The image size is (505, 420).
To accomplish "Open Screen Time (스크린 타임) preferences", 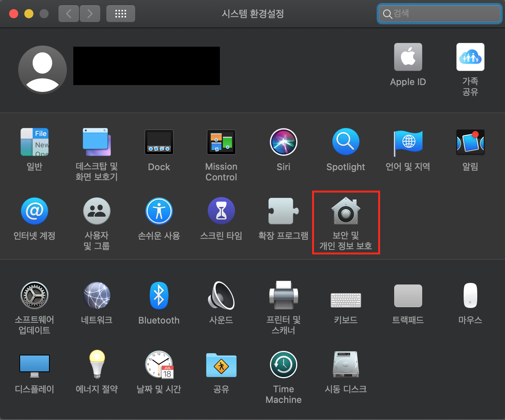I will (x=221, y=211).
